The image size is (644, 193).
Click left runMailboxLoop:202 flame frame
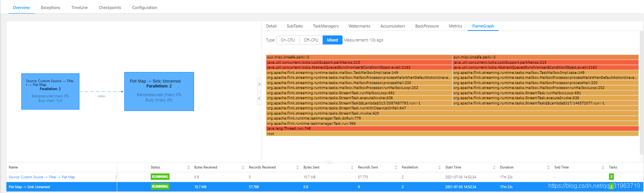(359, 88)
